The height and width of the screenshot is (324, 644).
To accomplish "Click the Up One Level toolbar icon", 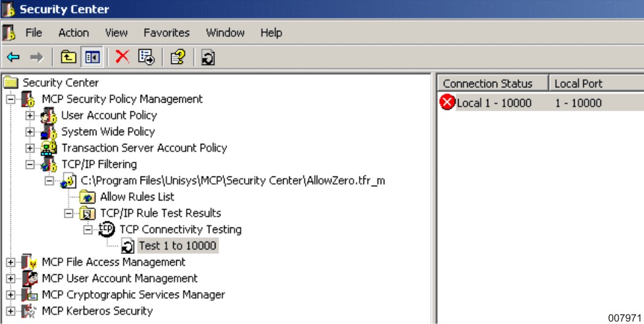I will tap(69, 57).
